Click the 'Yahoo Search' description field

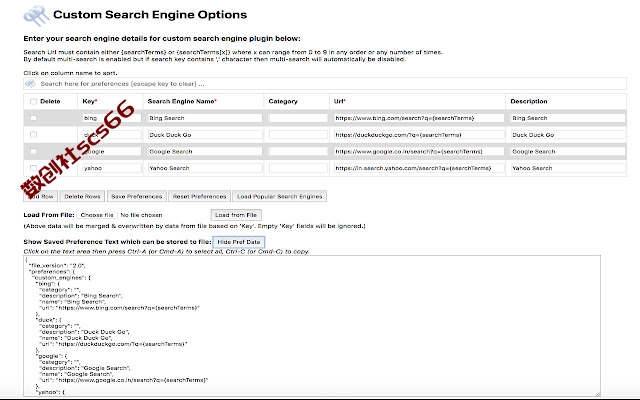(568, 168)
